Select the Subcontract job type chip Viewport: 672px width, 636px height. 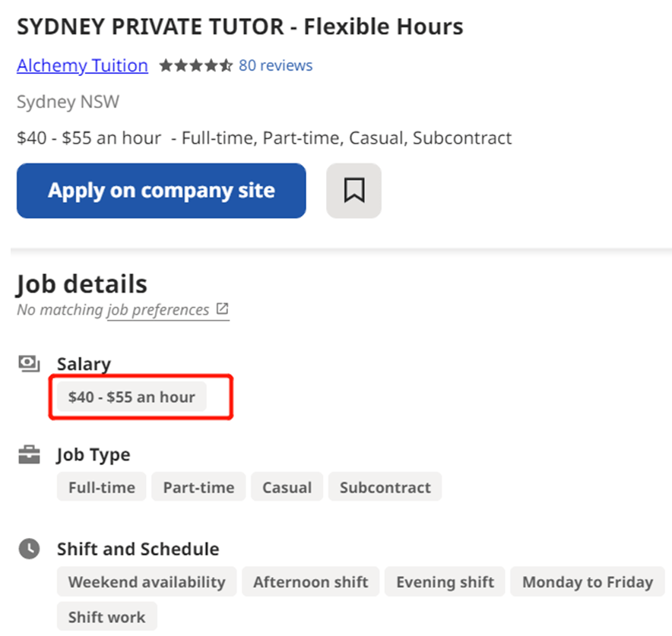pyautogui.click(x=385, y=487)
